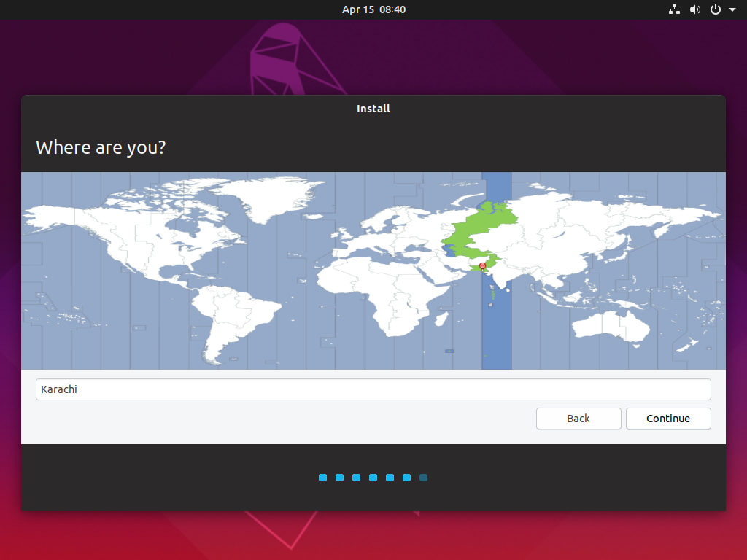Viewport: 747px width, 560px height.
Task: Go back with the Back button
Action: tap(578, 419)
